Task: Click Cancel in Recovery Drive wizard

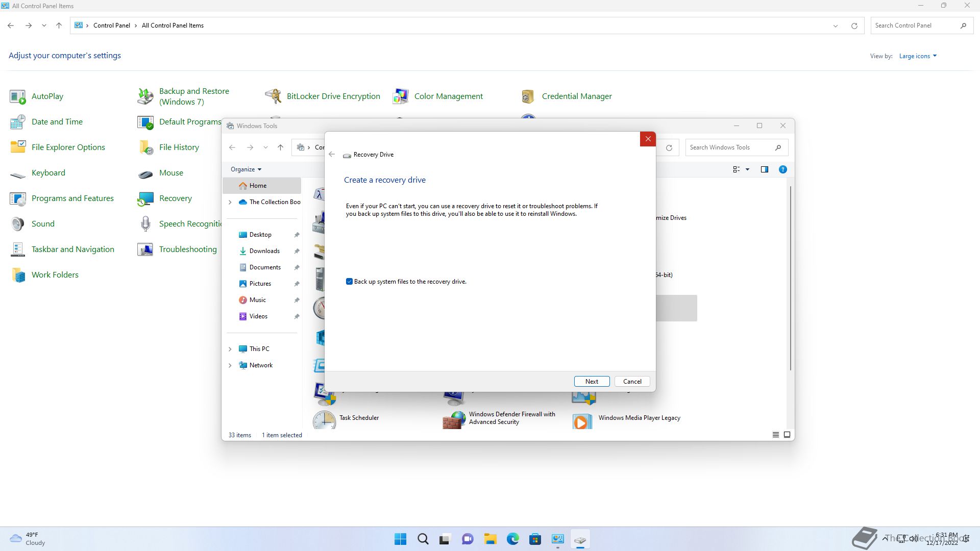Action: tap(632, 382)
